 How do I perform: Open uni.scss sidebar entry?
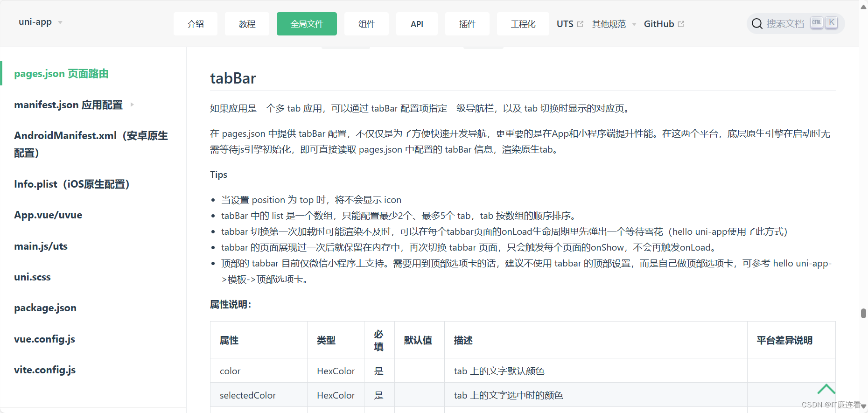[x=32, y=277]
